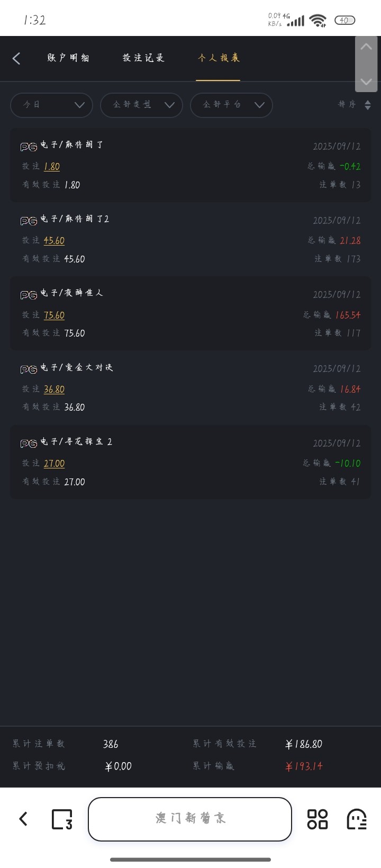
Task: Expand the 今日 date dropdown
Action: (51, 105)
